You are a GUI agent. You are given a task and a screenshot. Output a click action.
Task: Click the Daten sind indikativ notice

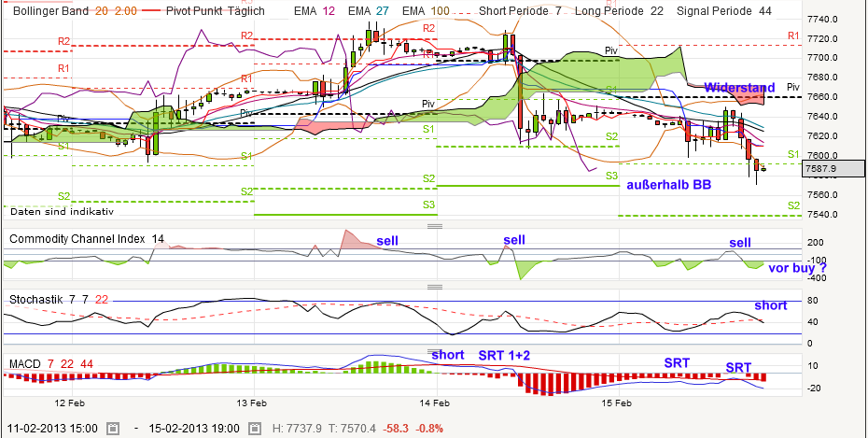62,211
